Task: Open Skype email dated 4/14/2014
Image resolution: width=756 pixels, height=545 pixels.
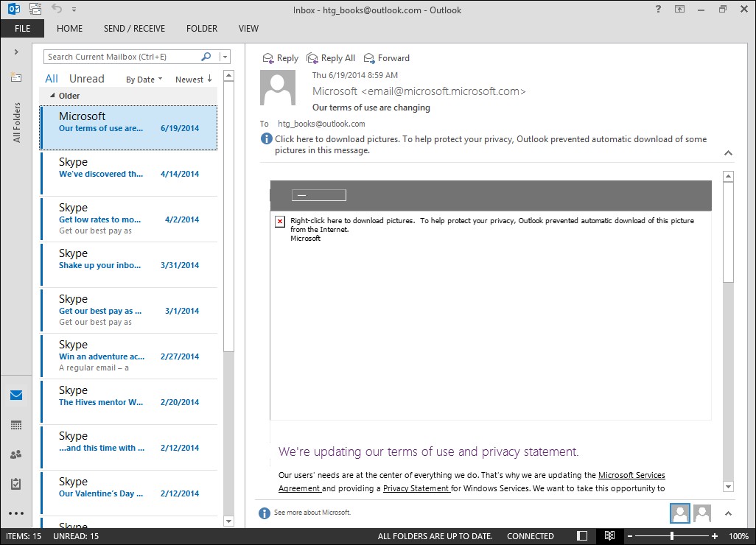Action: point(129,174)
